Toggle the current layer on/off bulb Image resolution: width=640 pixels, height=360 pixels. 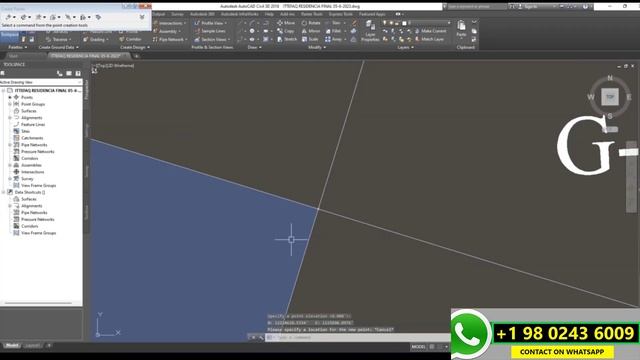384,23
